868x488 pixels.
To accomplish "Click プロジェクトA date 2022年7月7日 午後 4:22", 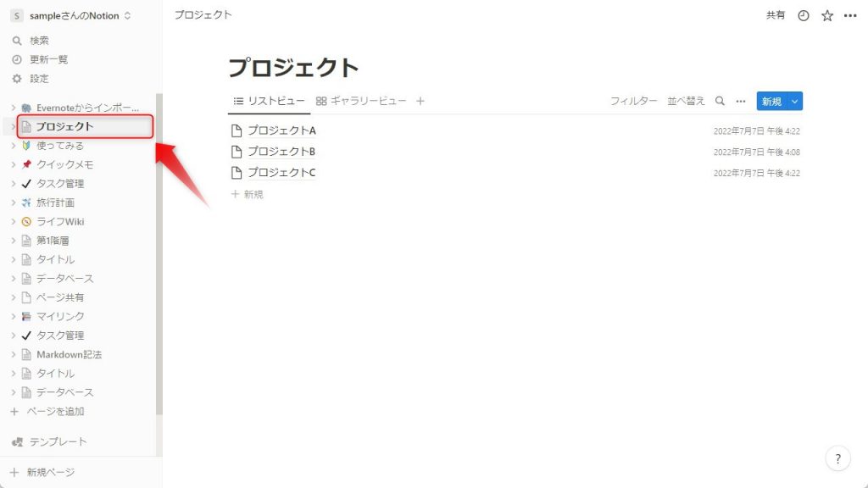I will 756,131.
